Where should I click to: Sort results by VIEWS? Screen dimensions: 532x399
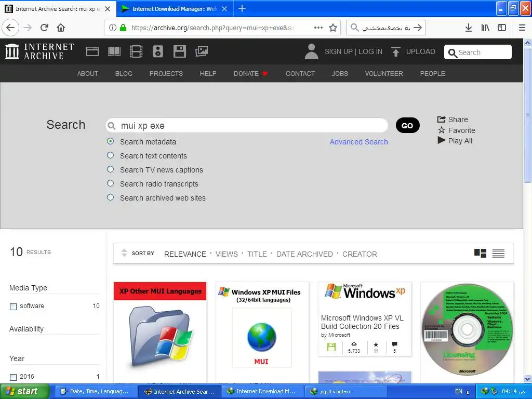[227, 254]
